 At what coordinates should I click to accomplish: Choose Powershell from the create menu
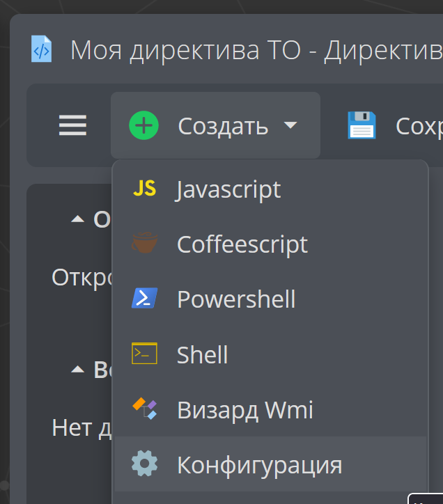270,299
